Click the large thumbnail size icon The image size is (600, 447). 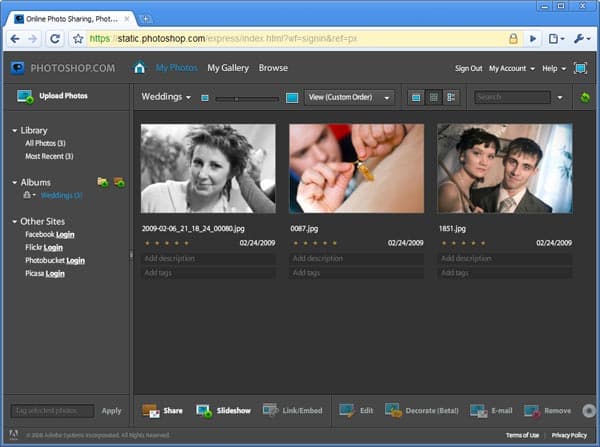(292, 98)
